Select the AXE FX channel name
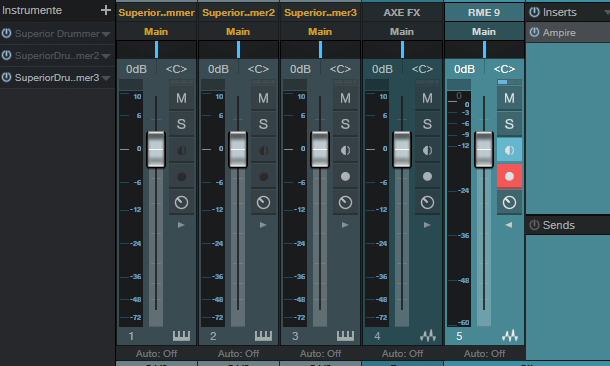 (x=402, y=12)
